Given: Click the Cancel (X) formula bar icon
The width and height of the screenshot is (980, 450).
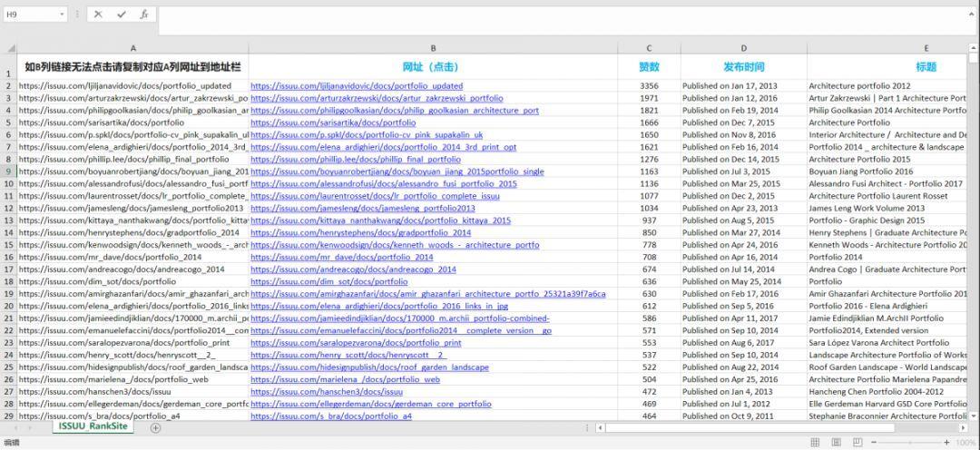Looking at the screenshot, I should click(x=98, y=14).
